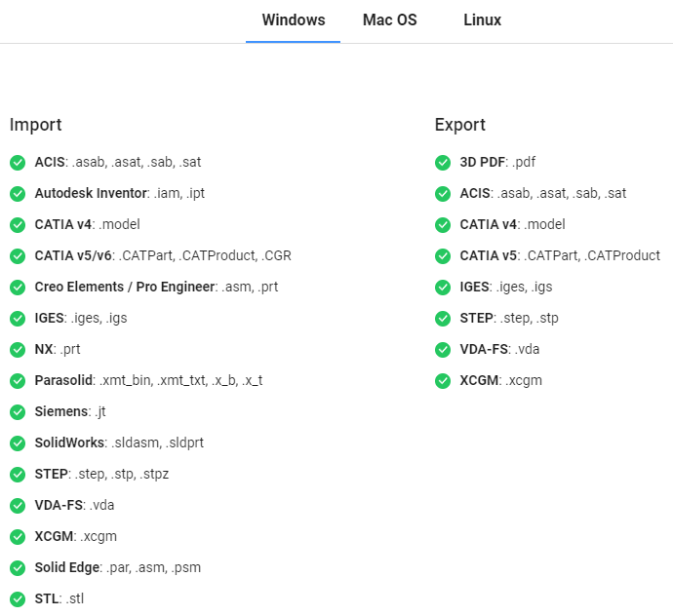
Task: Click check icon next to XCGM export
Action: click(443, 381)
